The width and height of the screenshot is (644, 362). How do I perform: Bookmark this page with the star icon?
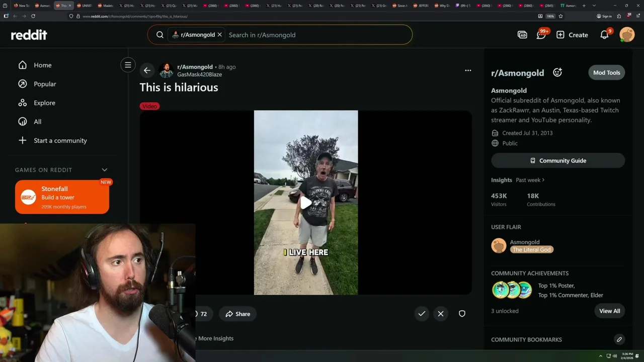560,16
